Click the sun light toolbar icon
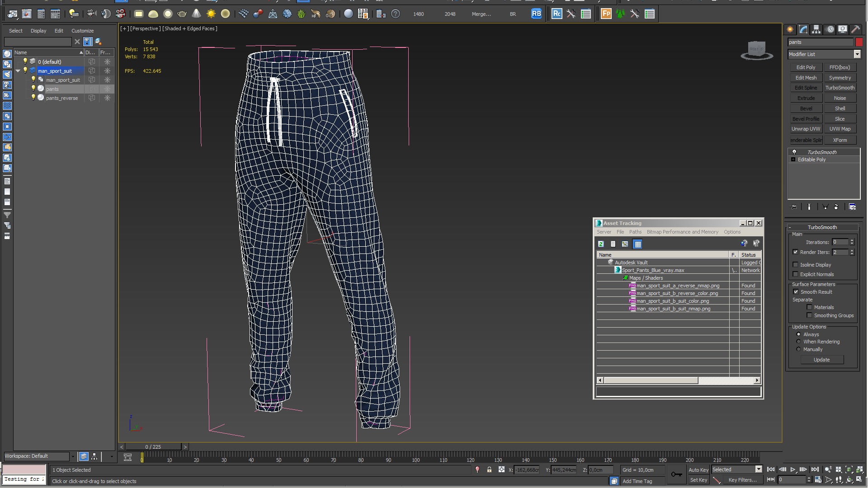Image resolution: width=868 pixels, height=488 pixels. [211, 14]
